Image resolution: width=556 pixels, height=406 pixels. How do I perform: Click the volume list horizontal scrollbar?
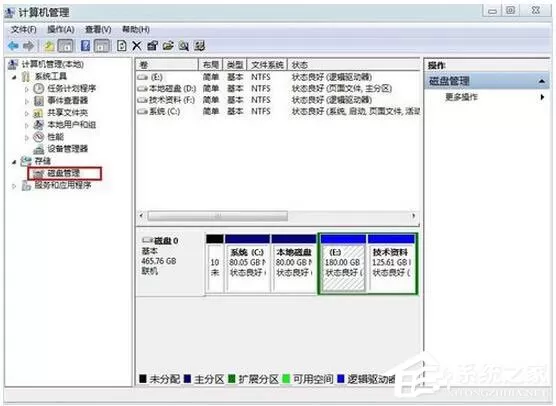click(x=277, y=216)
